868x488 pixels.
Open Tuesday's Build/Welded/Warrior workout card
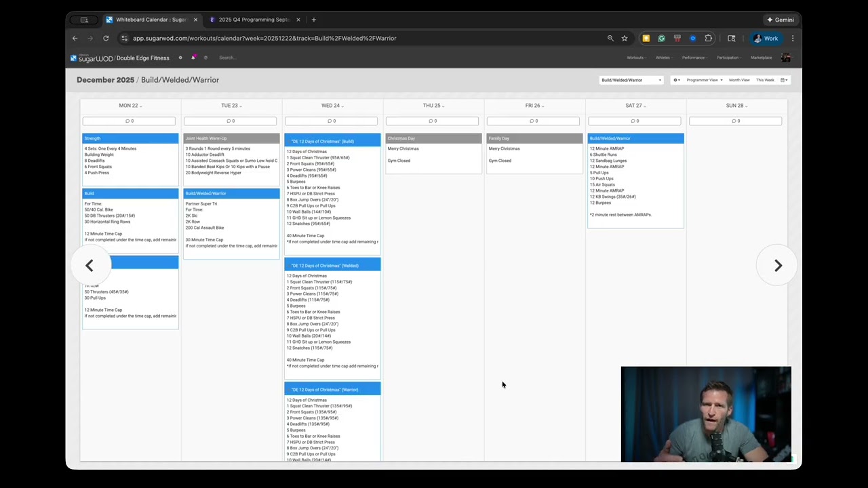click(x=231, y=224)
